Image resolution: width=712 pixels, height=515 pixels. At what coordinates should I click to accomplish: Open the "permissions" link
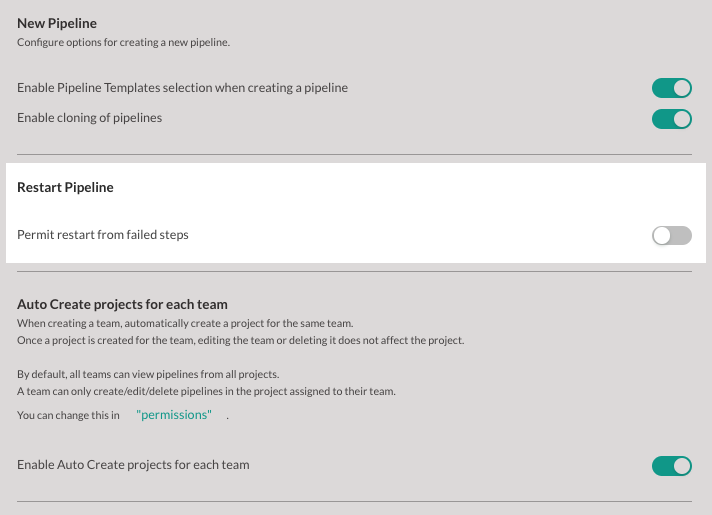click(x=174, y=415)
